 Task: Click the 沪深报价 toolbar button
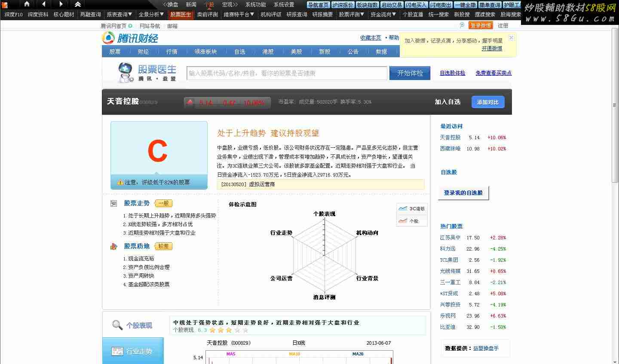point(343,5)
